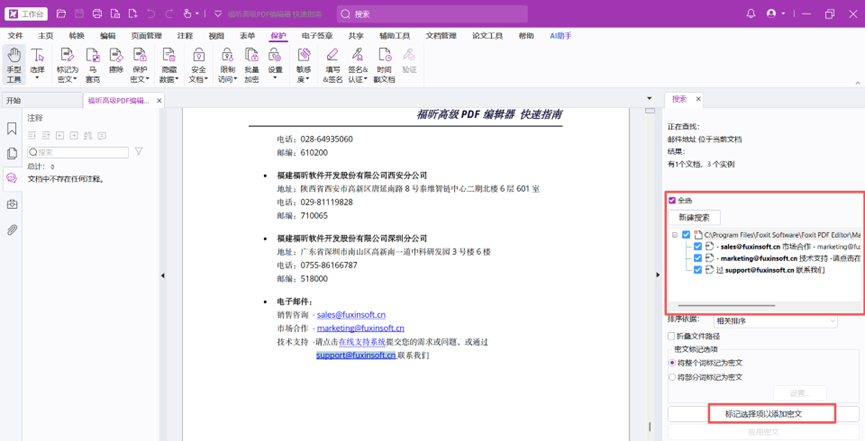Open the pages panel icon in the left sidebar
The width and height of the screenshot is (865, 441).
[x=12, y=154]
